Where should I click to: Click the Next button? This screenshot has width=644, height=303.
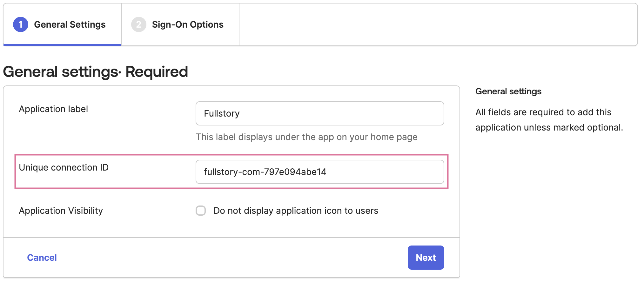[x=426, y=258]
